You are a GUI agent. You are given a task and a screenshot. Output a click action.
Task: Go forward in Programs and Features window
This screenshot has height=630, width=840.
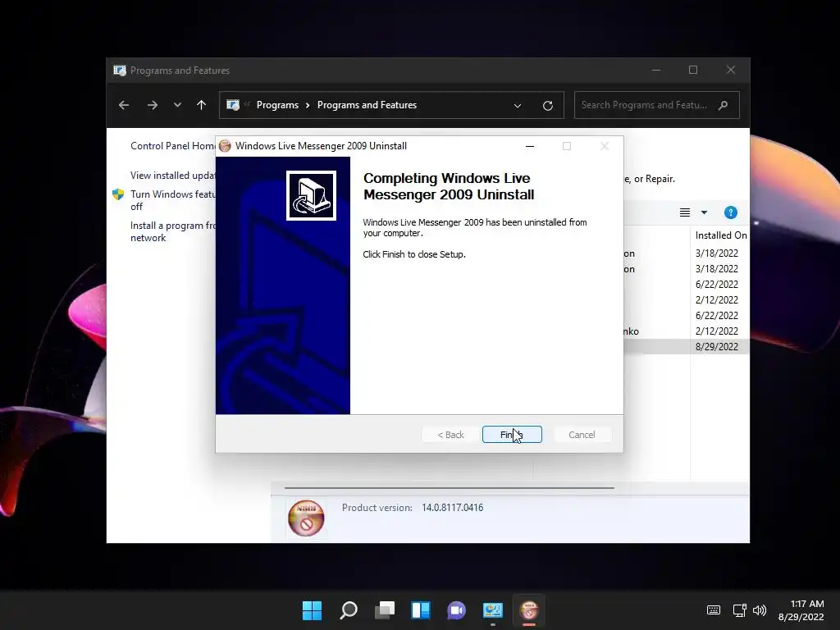pos(153,105)
